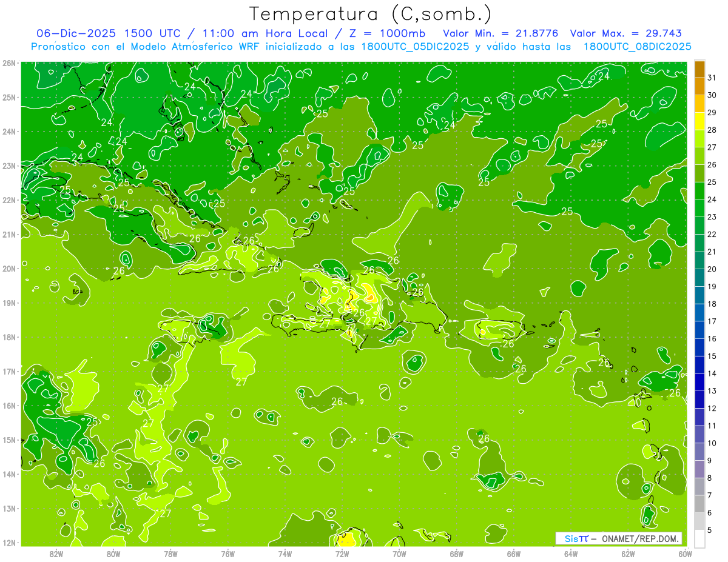Select 'Pronostico con el Modelo Atmosferico WRF' text

145,47
